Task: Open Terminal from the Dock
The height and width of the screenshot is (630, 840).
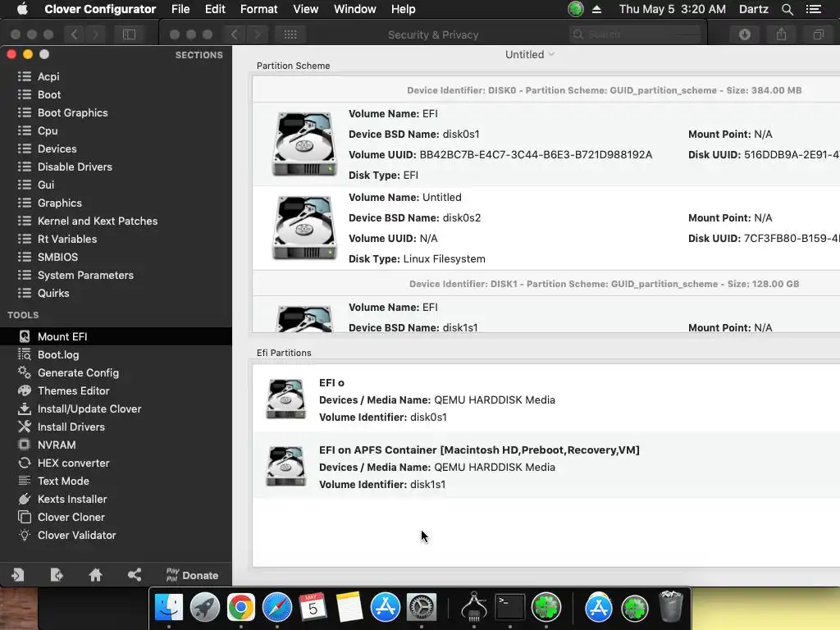Action: tap(509, 607)
